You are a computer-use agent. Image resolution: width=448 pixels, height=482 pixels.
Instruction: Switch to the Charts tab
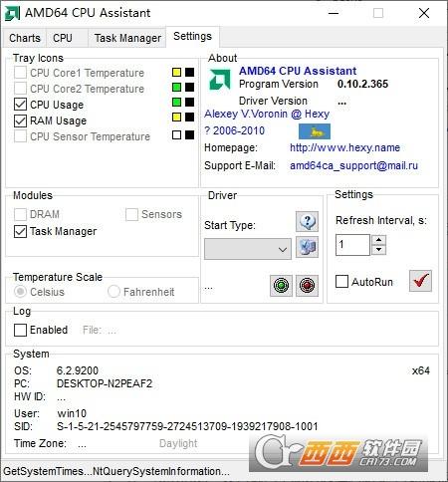(x=25, y=38)
